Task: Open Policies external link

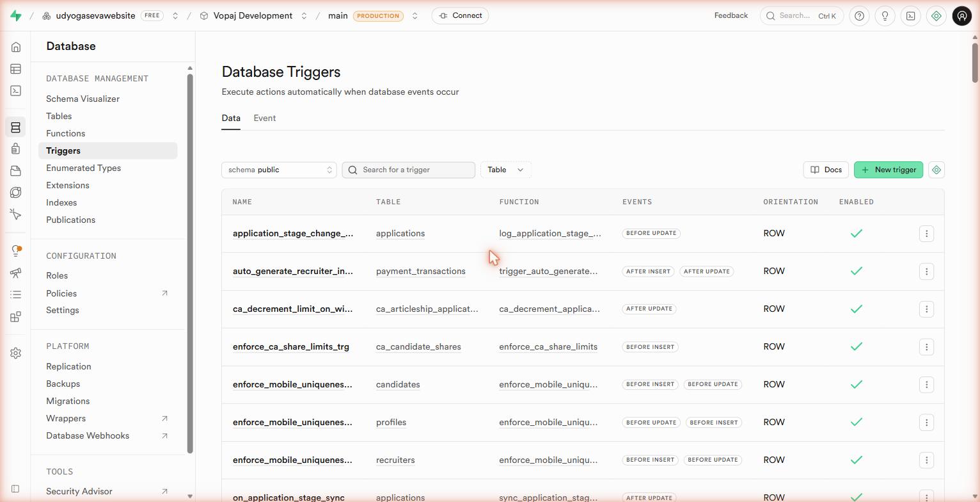Action: click(x=107, y=293)
